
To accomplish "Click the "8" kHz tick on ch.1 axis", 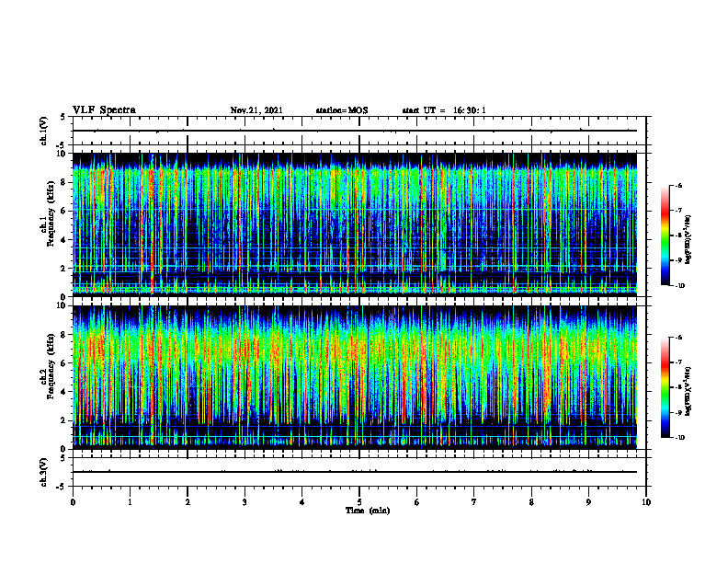I will [x=64, y=182].
